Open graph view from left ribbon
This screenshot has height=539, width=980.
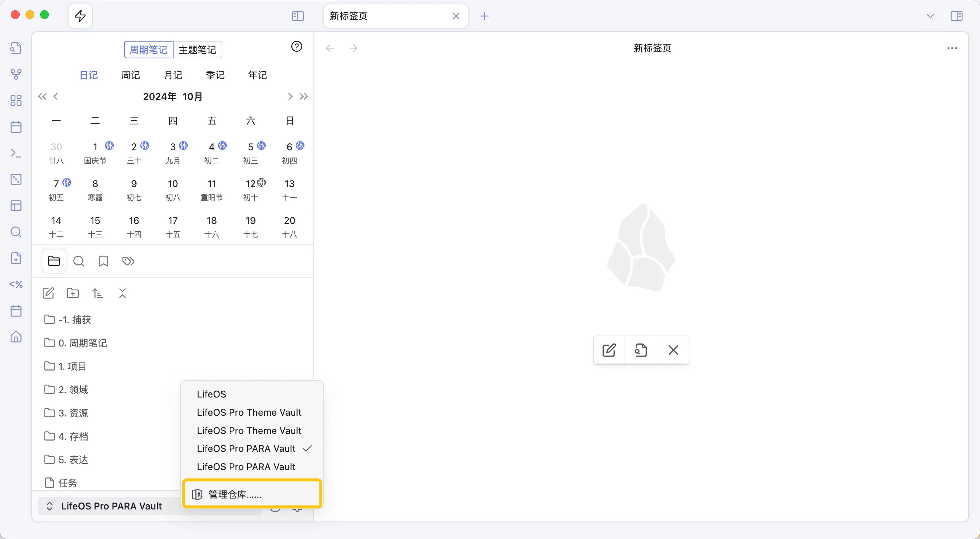pyautogui.click(x=16, y=74)
